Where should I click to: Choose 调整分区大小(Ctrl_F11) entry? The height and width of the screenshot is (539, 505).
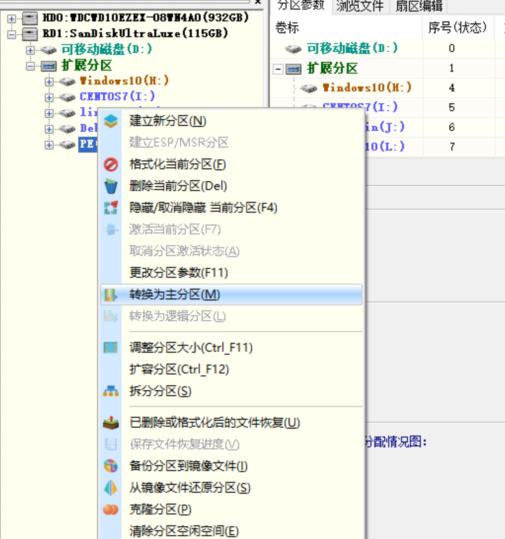(x=231, y=348)
